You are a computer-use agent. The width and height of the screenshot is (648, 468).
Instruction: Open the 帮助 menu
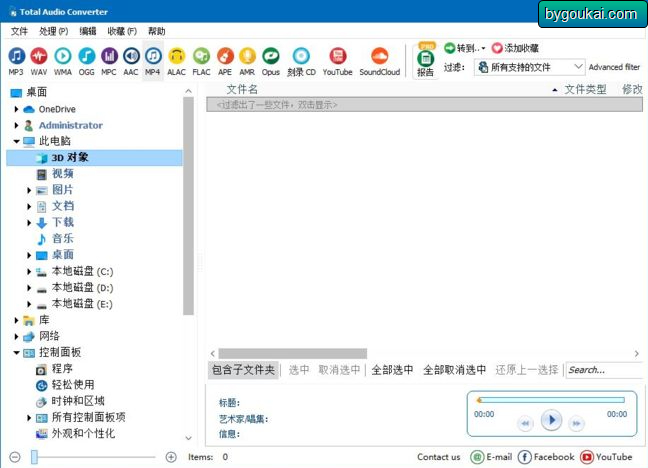(157, 31)
